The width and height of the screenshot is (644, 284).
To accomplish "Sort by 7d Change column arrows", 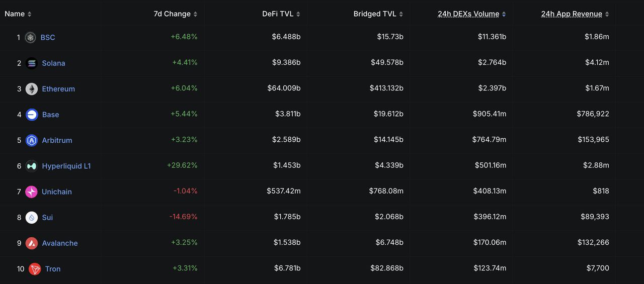I will tap(195, 14).
